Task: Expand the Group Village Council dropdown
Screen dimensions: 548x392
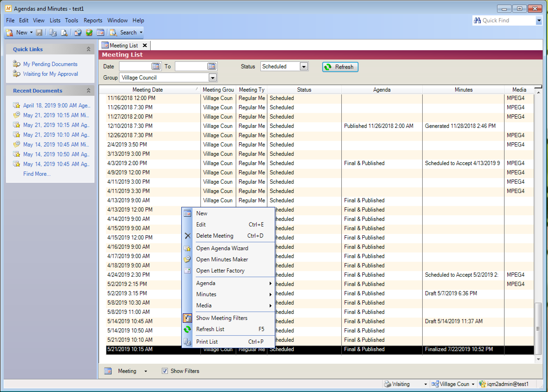Action: 212,78
